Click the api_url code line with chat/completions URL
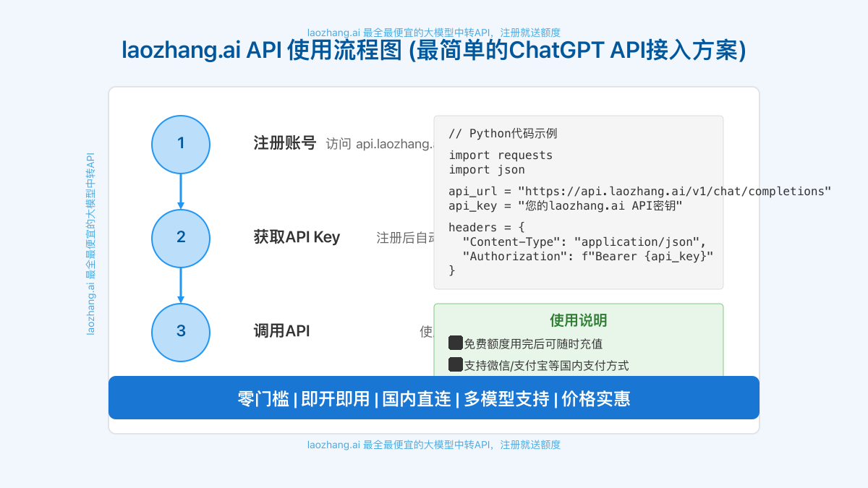 [640, 191]
